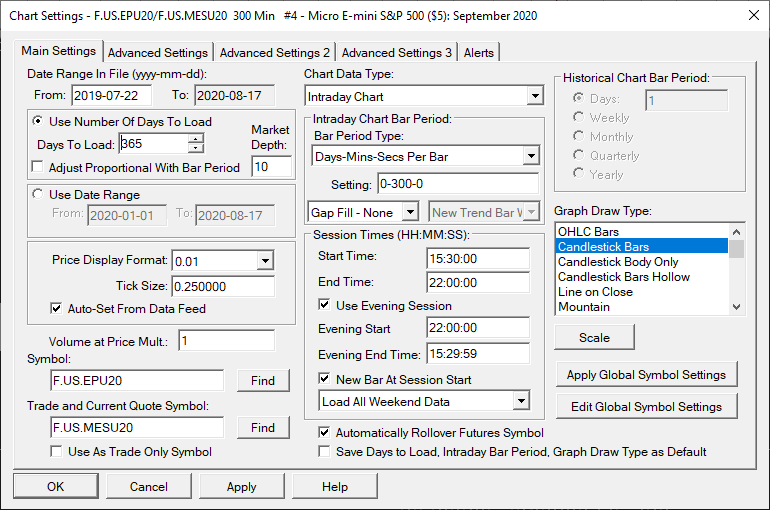Open the Advanced Settings 2 tab

tap(275, 53)
